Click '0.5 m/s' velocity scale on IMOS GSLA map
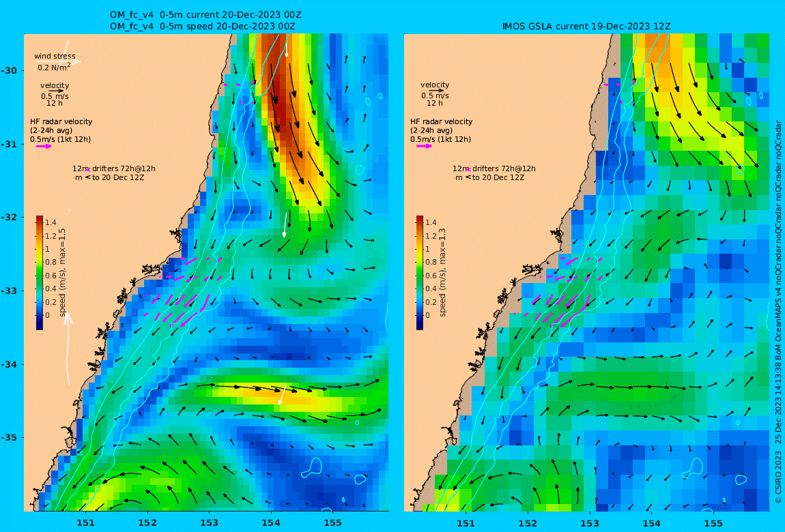The width and height of the screenshot is (785, 532). point(435,95)
